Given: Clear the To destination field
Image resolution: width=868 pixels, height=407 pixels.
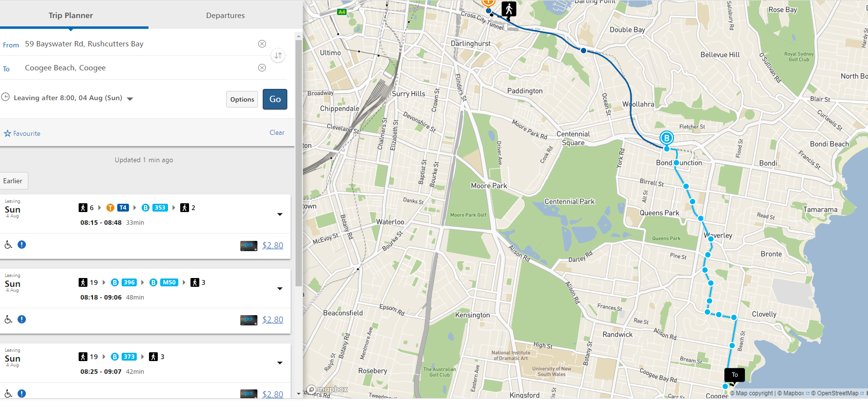Looking at the screenshot, I should point(262,67).
